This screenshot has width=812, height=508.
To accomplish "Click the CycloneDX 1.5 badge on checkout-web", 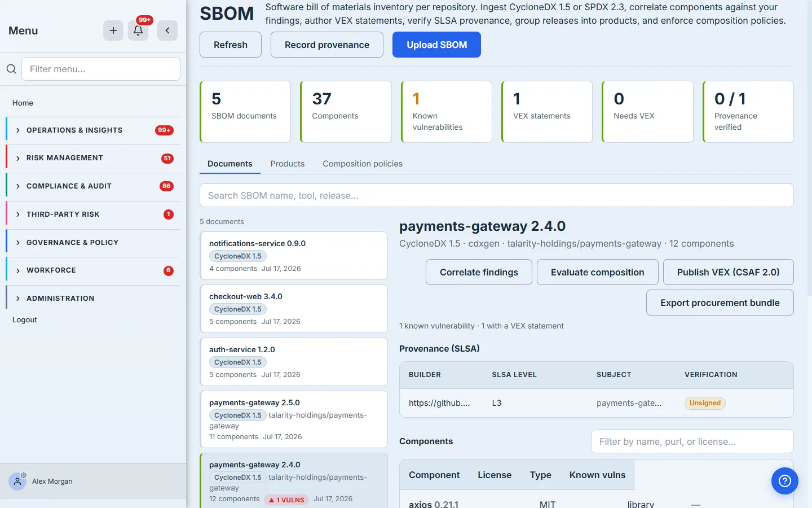I will point(238,309).
